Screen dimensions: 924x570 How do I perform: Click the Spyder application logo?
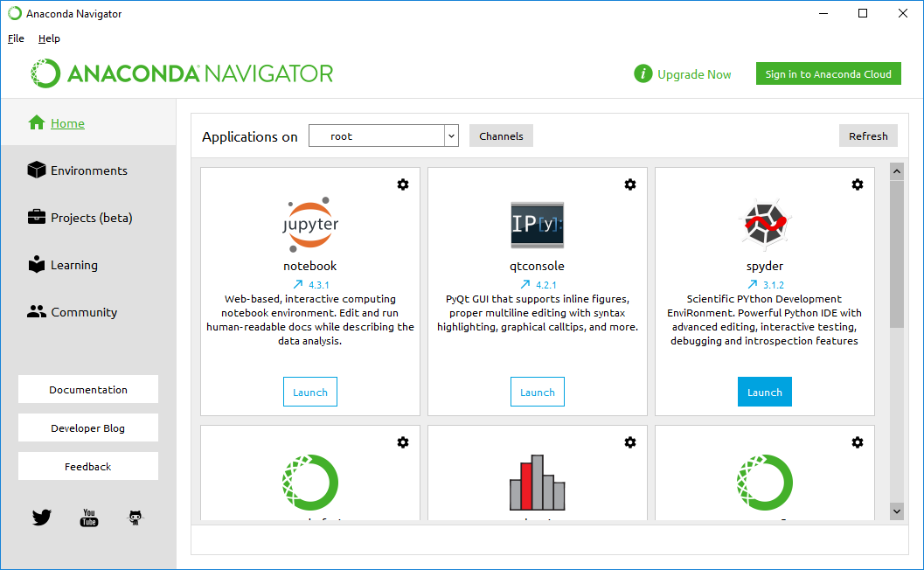(764, 224)
